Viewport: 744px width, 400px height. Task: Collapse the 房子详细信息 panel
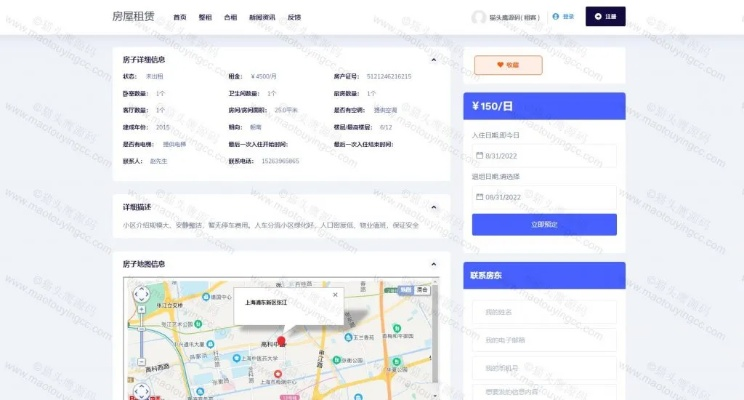coord(434,59)
